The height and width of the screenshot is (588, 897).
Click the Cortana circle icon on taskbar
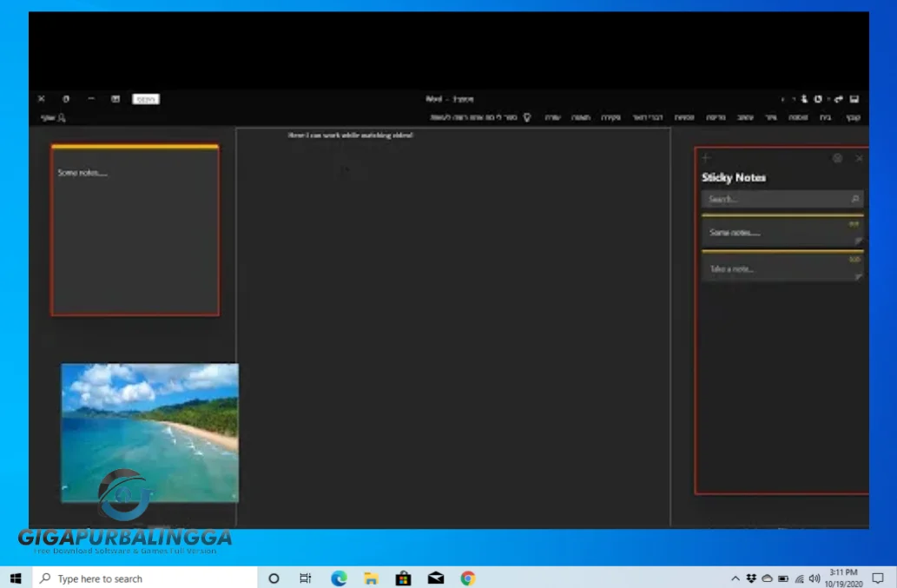tap(274, 578)
